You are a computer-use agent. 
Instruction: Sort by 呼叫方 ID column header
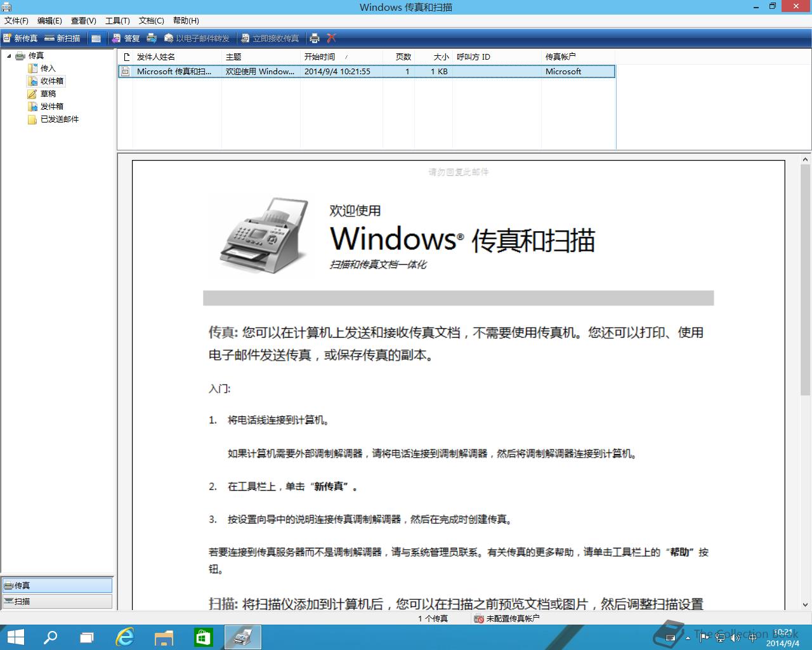(x=497, y=56)
